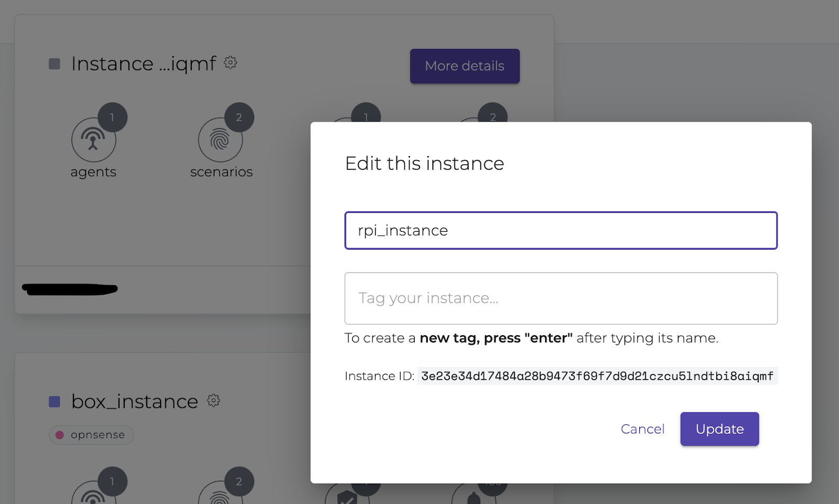The height and width of the screenshot is (504, 839).
Task: Open settings gear next to Instance ...iqmf
Action: tap(230, 63)
